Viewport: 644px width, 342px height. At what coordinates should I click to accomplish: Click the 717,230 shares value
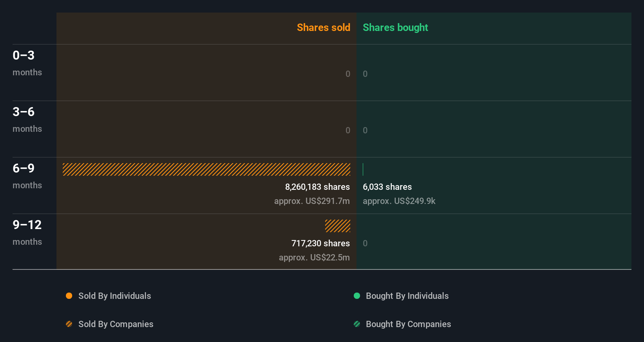[320, 243]
